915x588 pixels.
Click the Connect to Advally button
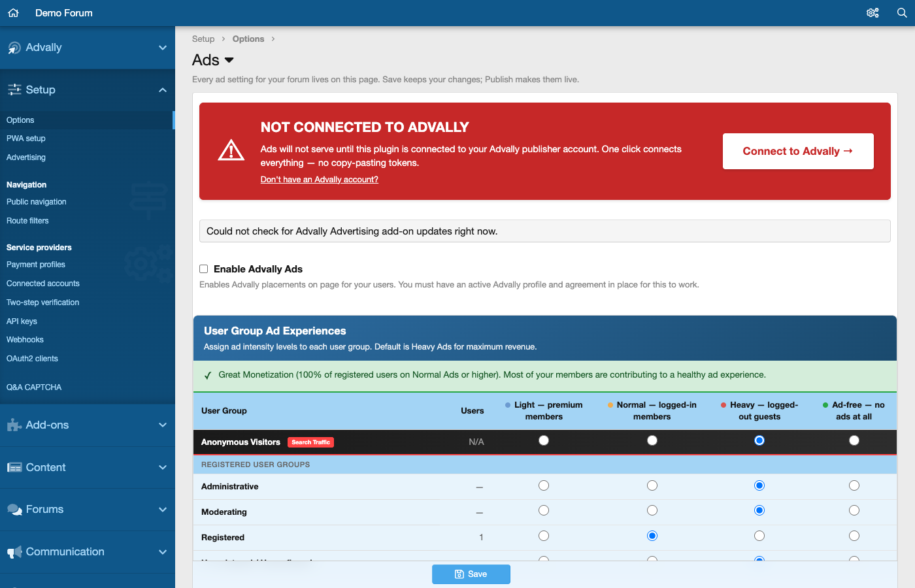[798, 152]
